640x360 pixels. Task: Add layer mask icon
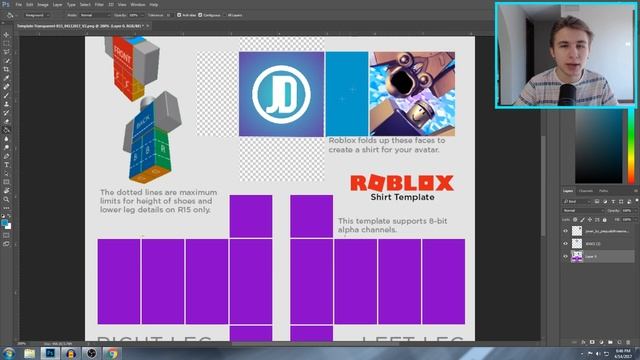point(592,342)
